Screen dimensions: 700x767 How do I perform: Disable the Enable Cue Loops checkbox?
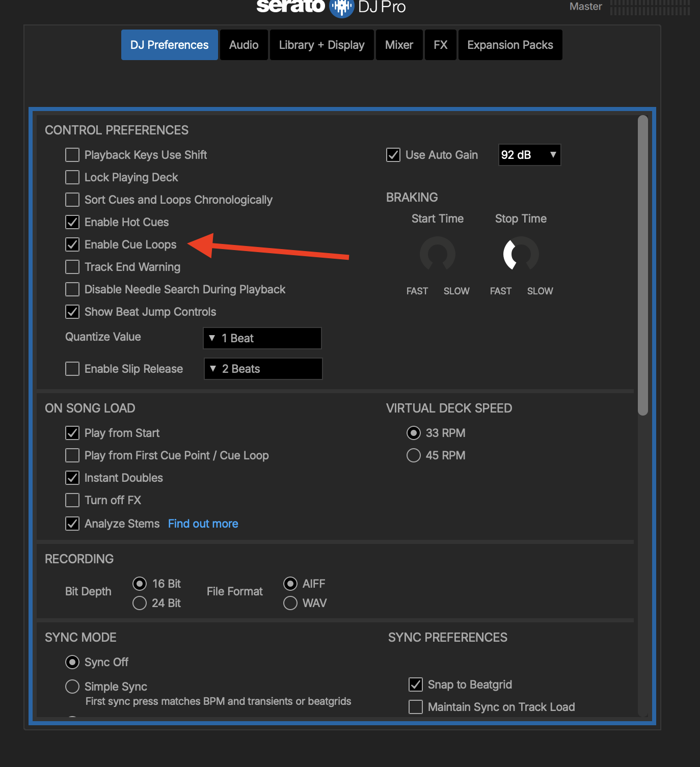click(x=72, y=244)
